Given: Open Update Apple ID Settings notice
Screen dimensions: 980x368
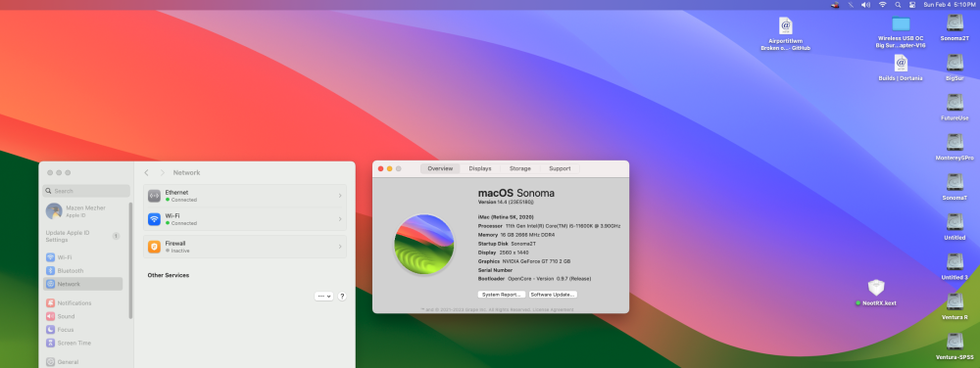Looking at the screenshot, I should [83, 236].
